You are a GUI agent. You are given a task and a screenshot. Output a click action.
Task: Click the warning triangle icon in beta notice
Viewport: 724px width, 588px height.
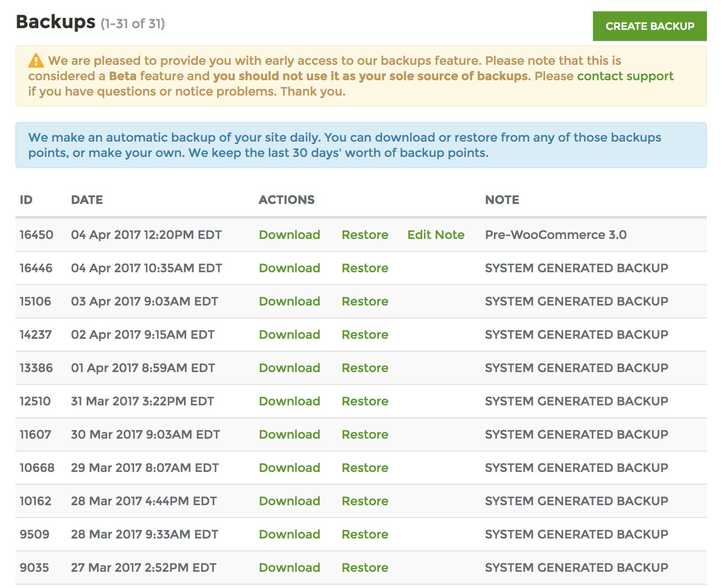point(36,61)
